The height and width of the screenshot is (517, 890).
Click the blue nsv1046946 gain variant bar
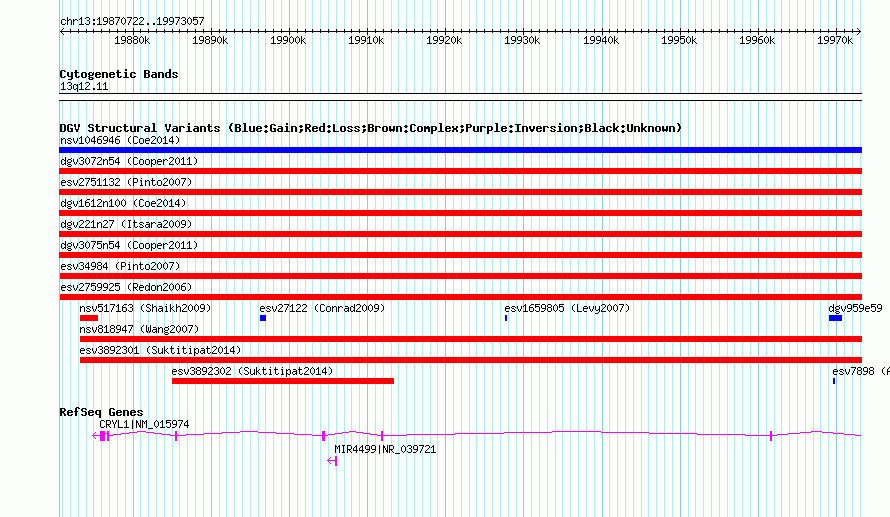click(x=460, y=150)
